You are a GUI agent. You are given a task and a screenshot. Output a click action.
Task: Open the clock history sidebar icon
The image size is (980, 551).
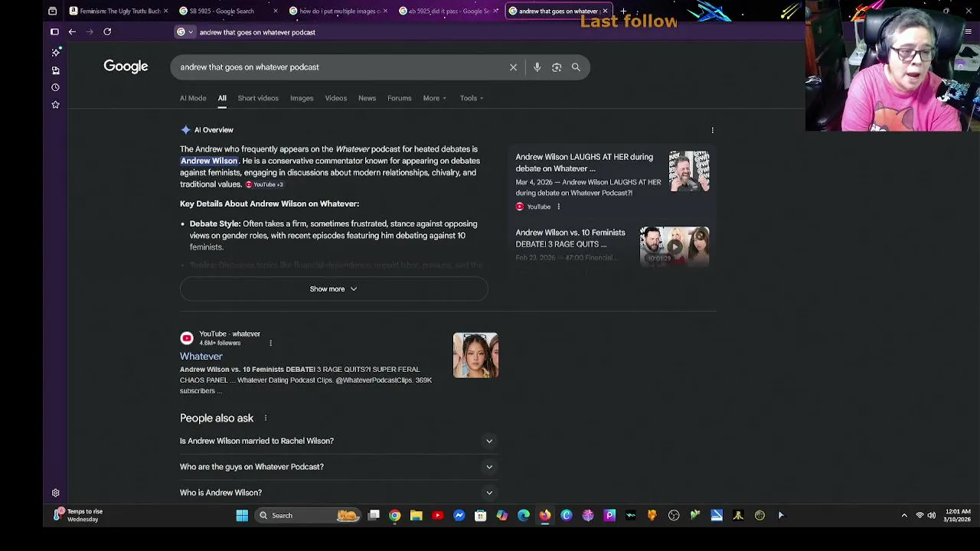coord(55,87)
